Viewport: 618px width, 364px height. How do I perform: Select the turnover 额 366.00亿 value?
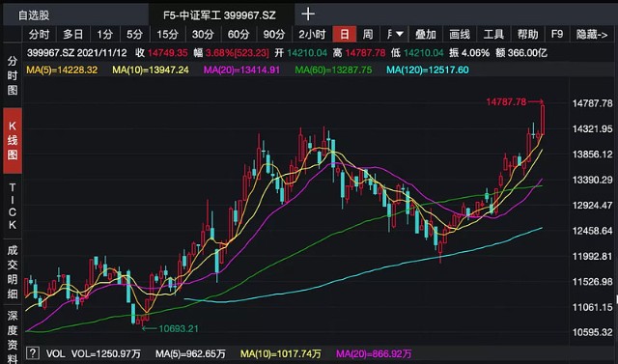click(x=521, y=53)
